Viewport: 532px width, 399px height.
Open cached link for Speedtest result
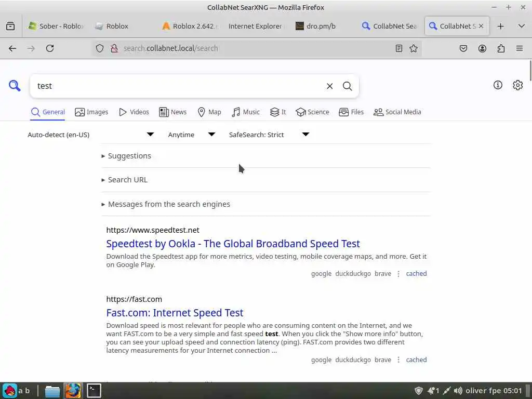tap(416, 274)
